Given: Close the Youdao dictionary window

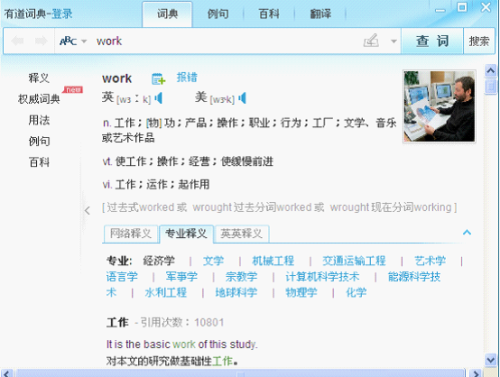Looking at the screenshot, I should [x=486, y=7].
